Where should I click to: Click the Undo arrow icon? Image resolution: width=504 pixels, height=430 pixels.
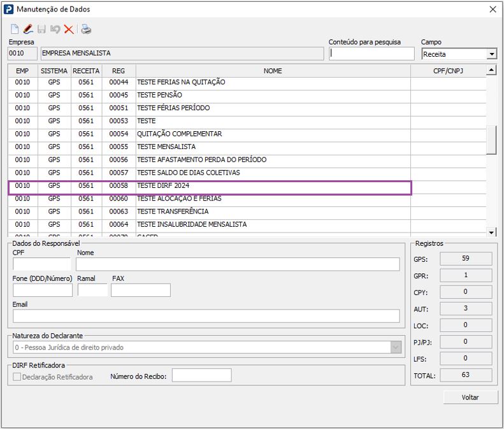point(55,29)
